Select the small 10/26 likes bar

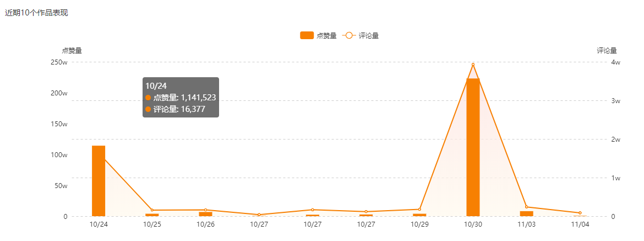pos(205,215)
